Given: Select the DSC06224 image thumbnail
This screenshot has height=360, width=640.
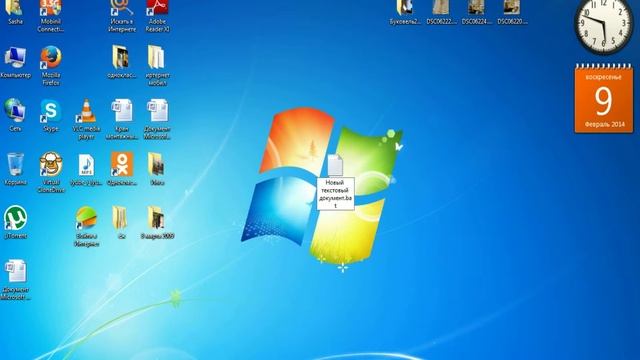Looking at the screenshot, I should [476, 12].
